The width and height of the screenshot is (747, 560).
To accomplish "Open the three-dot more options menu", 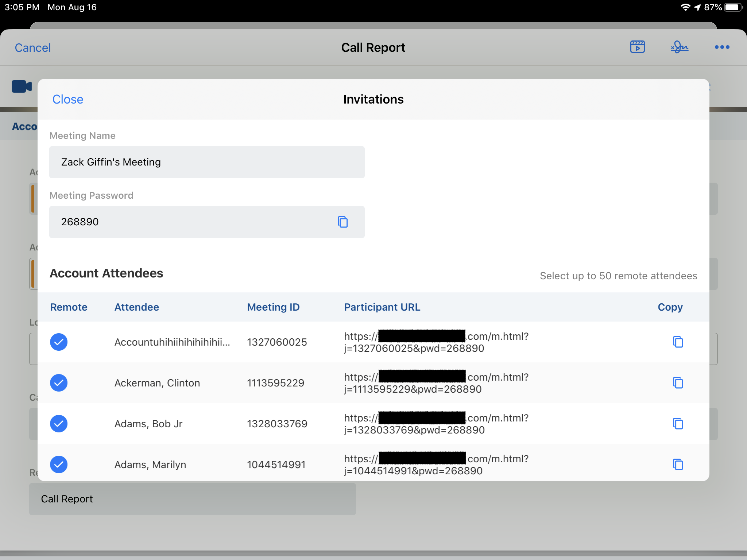I will 722,47.
